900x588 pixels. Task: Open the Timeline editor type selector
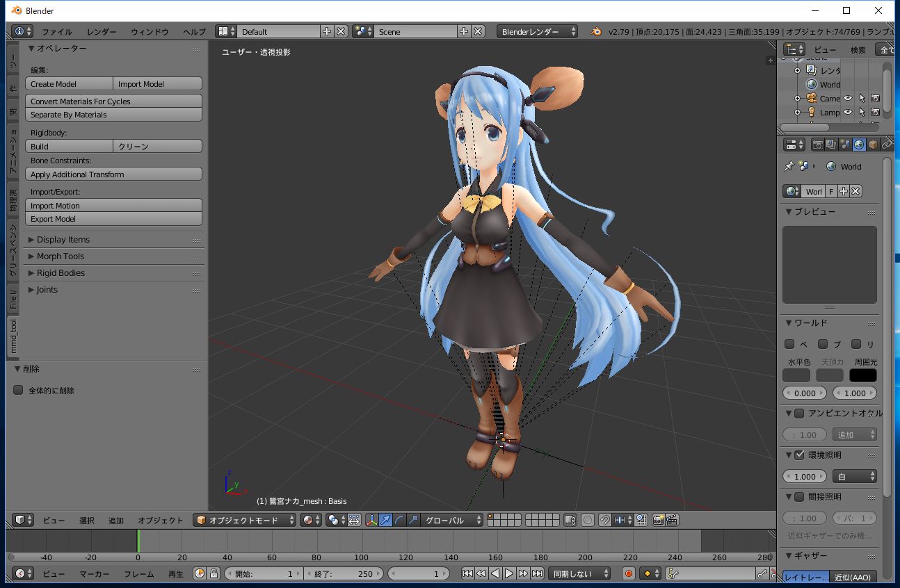point(23,573)
